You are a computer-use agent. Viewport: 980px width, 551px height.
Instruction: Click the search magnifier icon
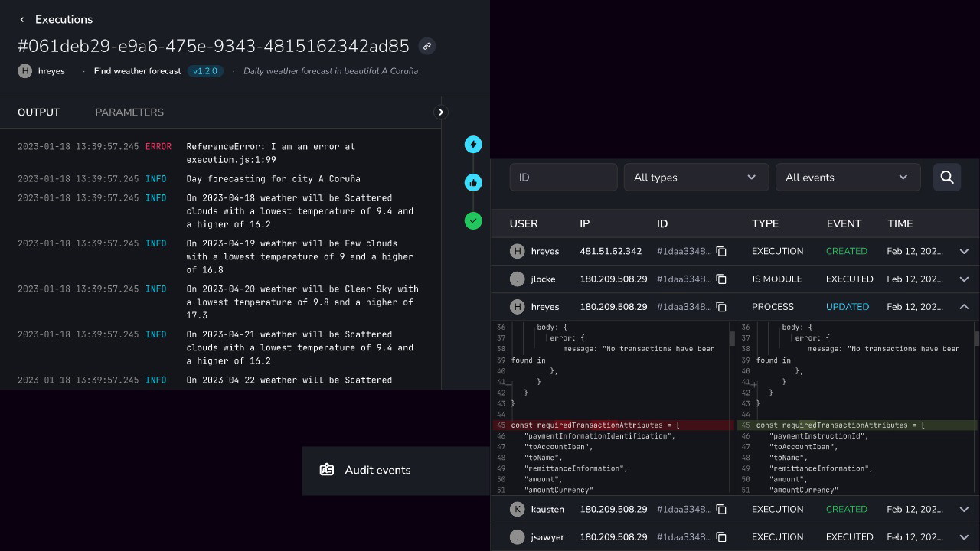click(x=946, y=177)
